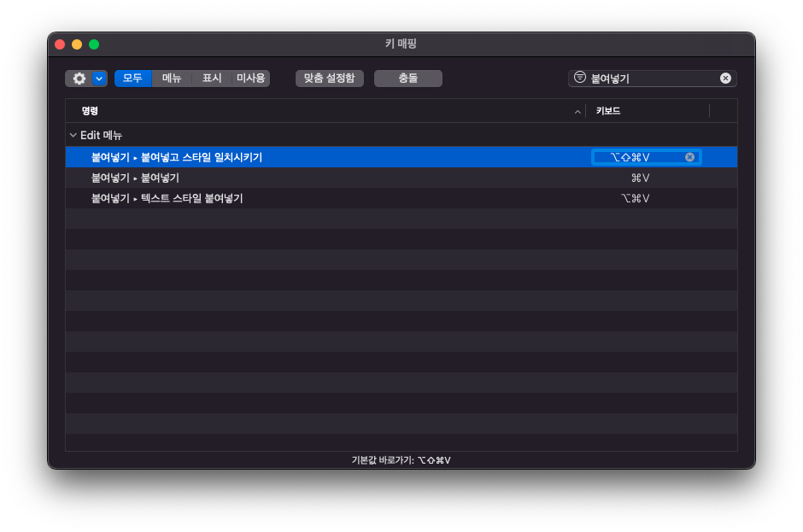Image resolution: width=803 pixels, height=532 pixels.
Task: Clear the search field text
Action: (725, 79)
